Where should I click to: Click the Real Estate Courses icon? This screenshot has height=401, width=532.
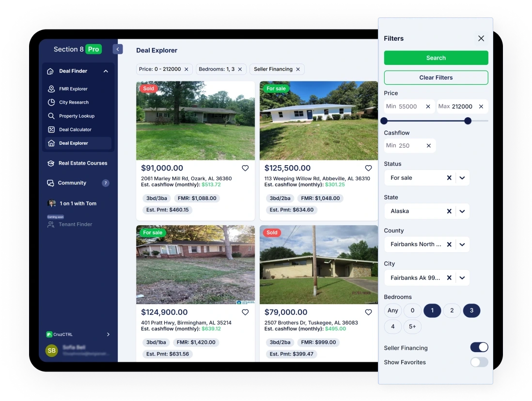pos(50,163)
